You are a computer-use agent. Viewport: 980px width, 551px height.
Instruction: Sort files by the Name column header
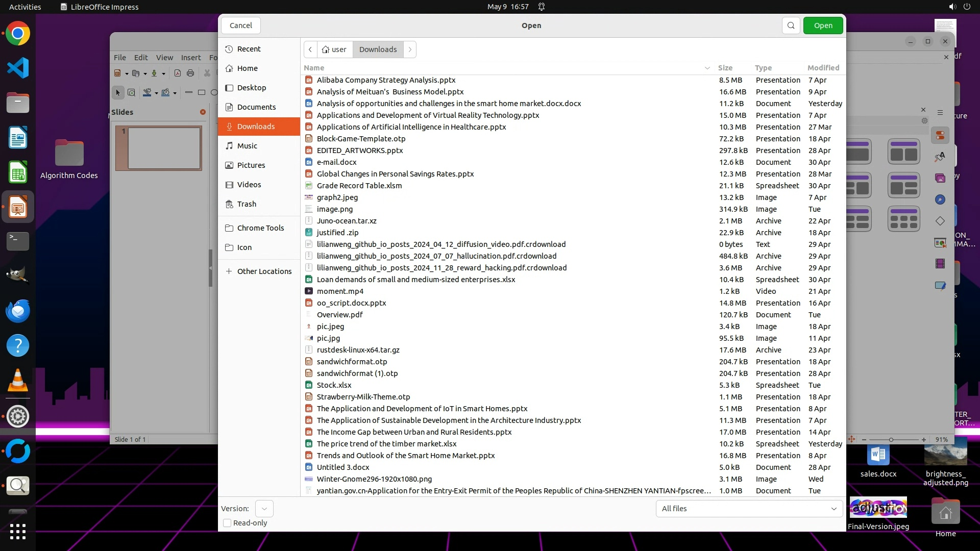pos(314,68)
